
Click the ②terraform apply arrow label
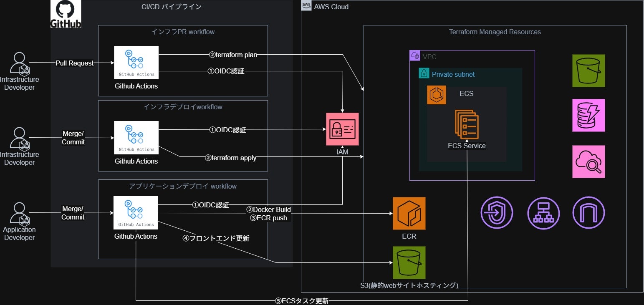[x=230, y=158]
